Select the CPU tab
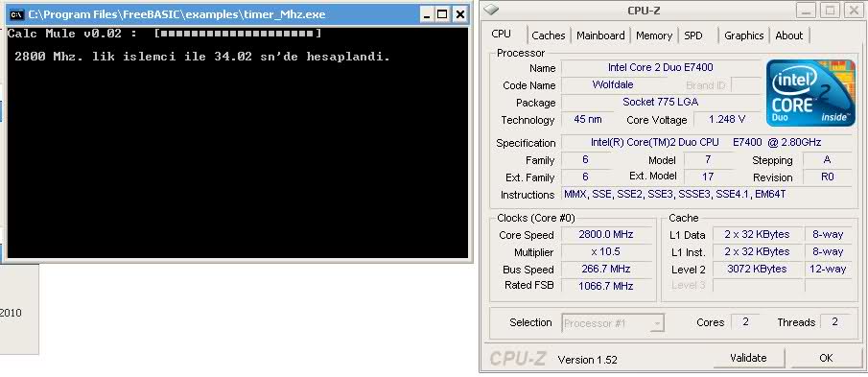The height and width of the screenshot is (377, 868). point(502,34)
